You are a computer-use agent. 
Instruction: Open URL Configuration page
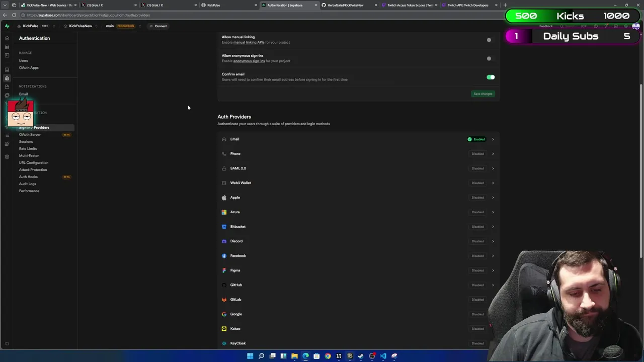(x=34, y=163)
